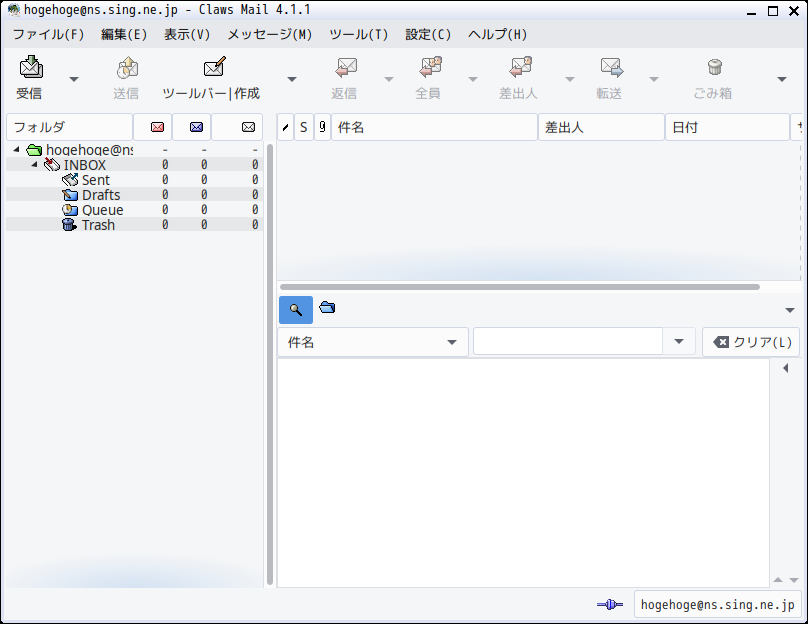Compose a new message with 作成 icon
This screenshot has width=808, height=624.
214,68
